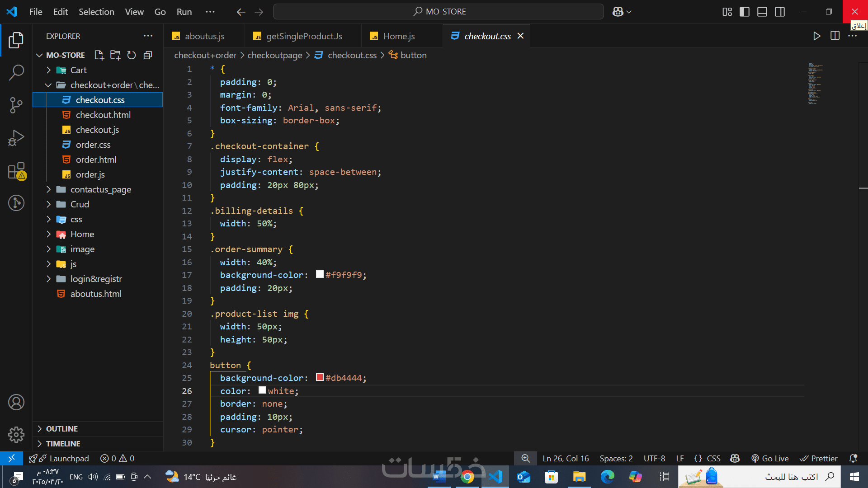The height and width of the screenshot is (488, 868).
Task: Refresh the MO-STORE explorer tree
Action: point(132,55)
